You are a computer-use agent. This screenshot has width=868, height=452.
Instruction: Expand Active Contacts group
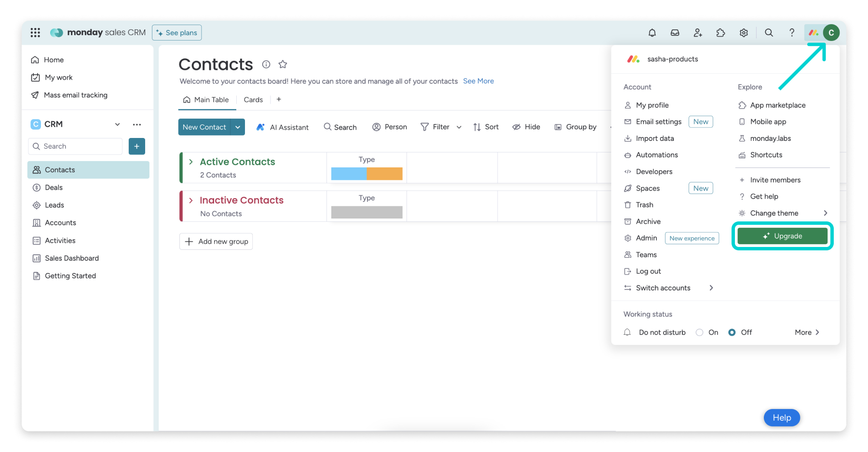(x=191, y=162)
